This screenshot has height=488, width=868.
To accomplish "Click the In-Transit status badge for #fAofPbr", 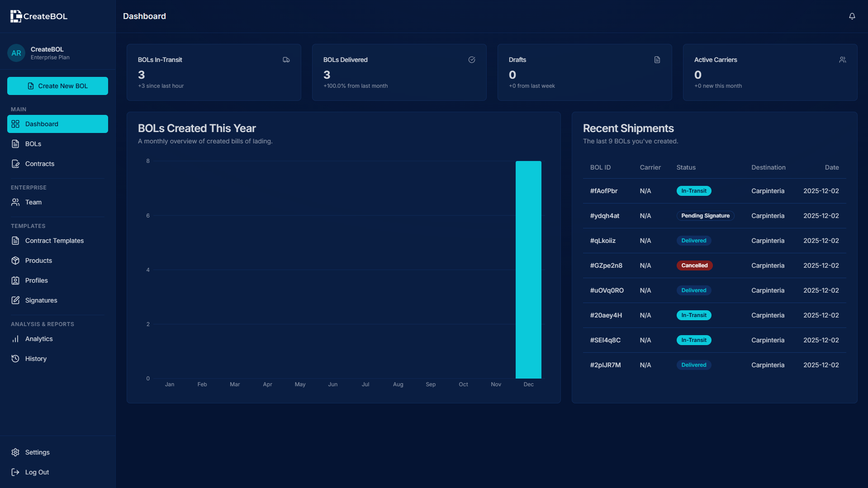I will (x=694, y=190).
